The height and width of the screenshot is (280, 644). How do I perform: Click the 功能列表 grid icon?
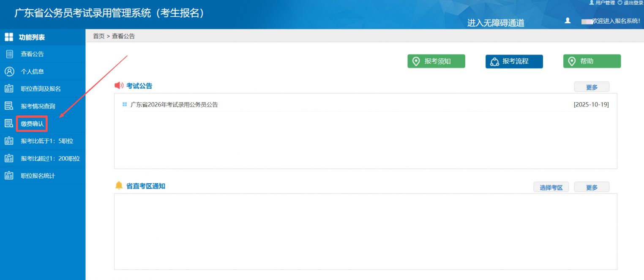(x=9, y=37)
